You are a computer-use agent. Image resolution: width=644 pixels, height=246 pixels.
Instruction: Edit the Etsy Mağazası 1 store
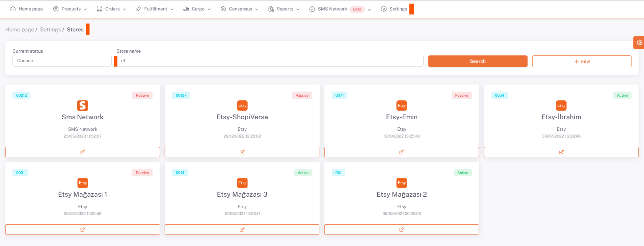click(x=83, y=229)
